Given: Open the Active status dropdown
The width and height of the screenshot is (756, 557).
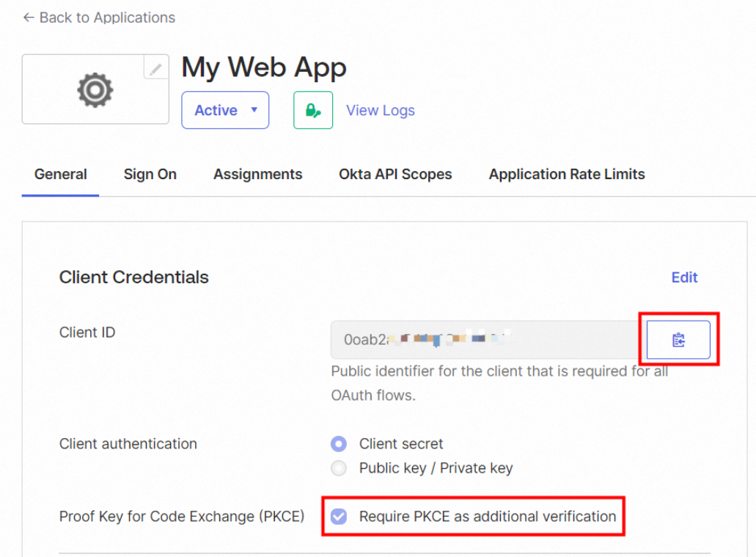Looking at the screenshot, I should click(x=225, y=110).
